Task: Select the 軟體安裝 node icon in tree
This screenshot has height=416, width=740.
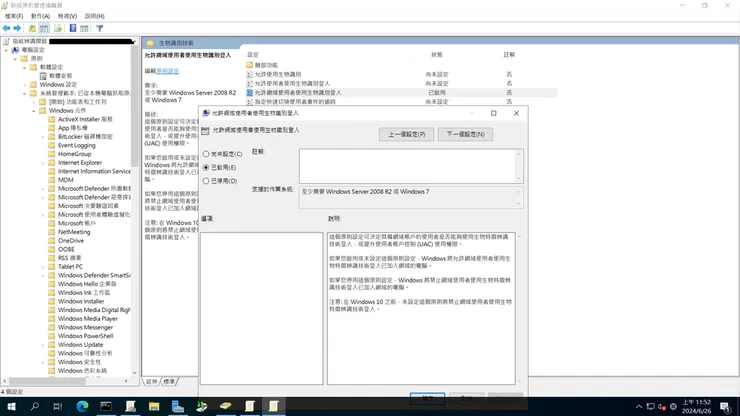Action: pos(43,76)
